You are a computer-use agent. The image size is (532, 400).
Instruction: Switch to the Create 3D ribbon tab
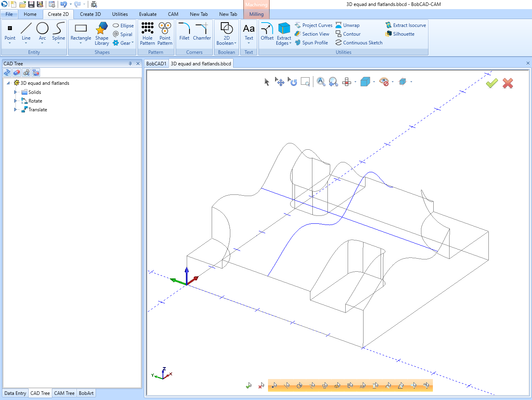point(90,14)
